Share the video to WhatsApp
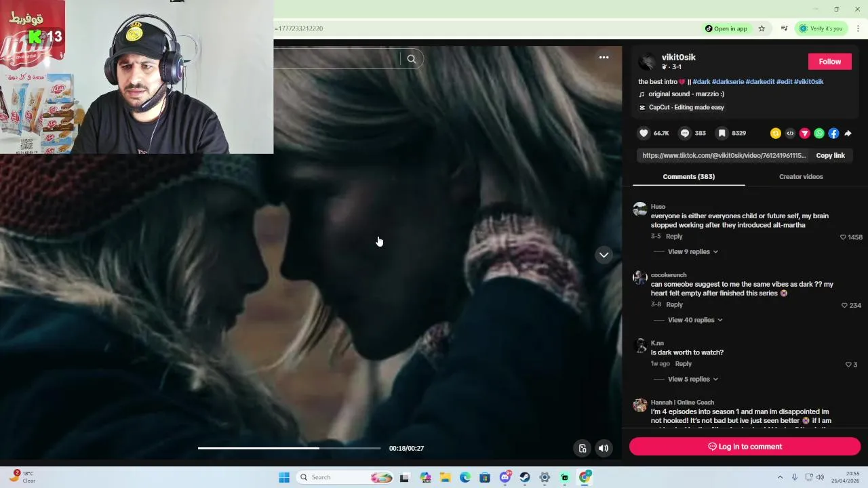The image size is (868, 488). (819, 134)
